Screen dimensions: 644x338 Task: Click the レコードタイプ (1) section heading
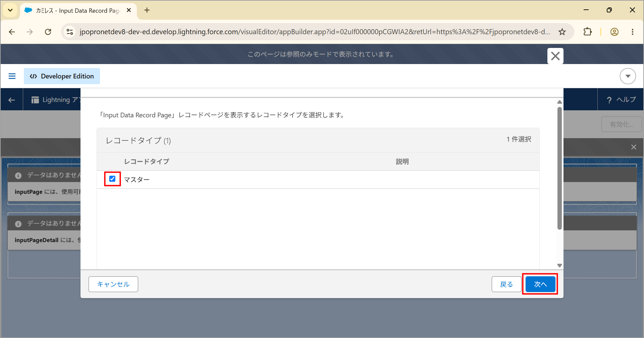pyautogui.click(x=138, y=140)
